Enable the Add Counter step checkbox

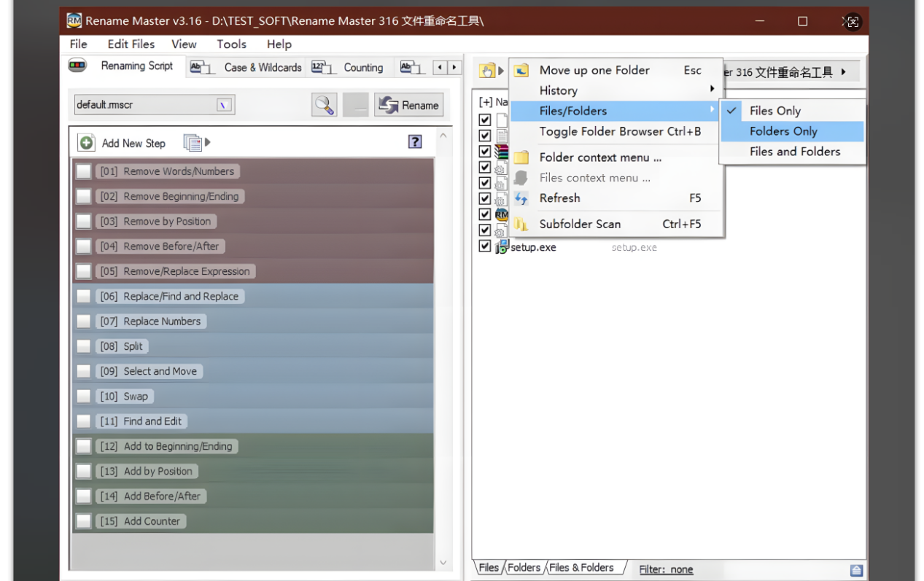click(84, 521)
